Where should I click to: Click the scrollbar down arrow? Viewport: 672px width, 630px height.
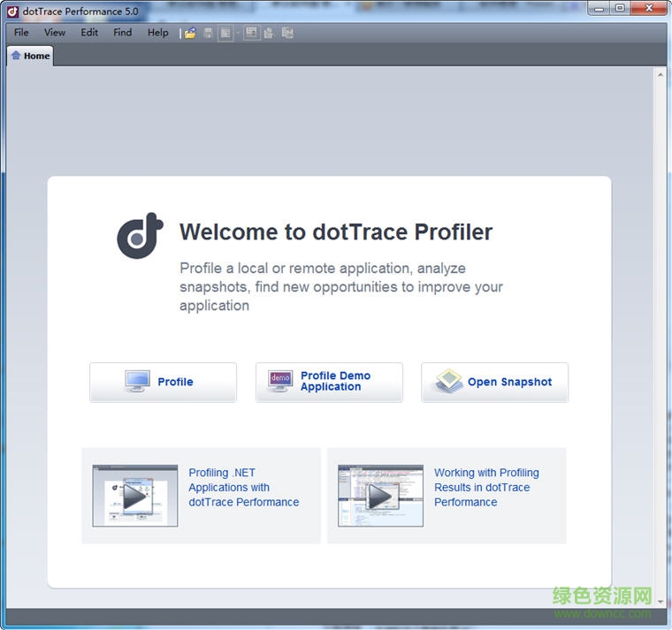tap(660, 602)
